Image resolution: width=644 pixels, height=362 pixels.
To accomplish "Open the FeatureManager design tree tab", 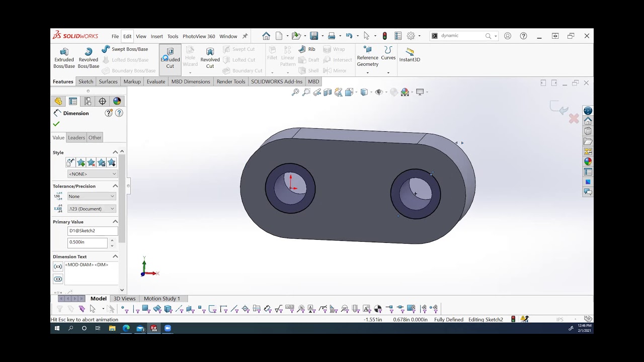I will coord(58,101).
